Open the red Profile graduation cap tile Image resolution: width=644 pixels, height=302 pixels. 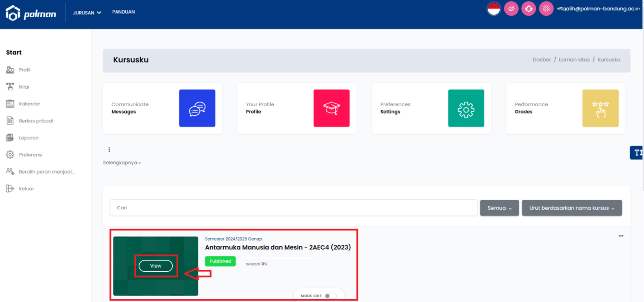(x=331, y=108)
